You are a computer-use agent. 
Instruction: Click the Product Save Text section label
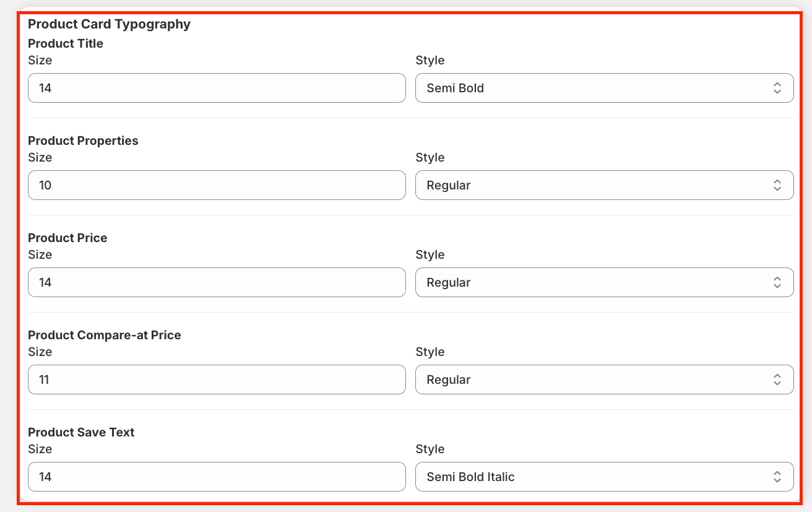pos(81,432)
